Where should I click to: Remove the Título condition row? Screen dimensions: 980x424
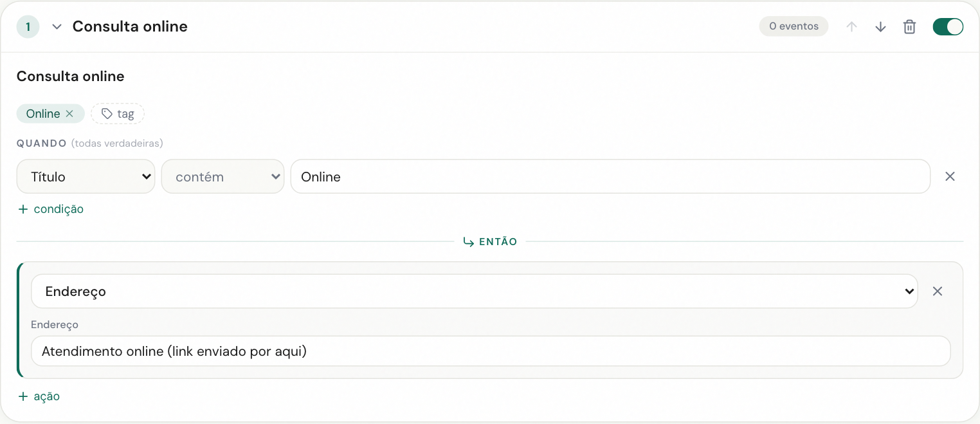[x=950, y=176]
